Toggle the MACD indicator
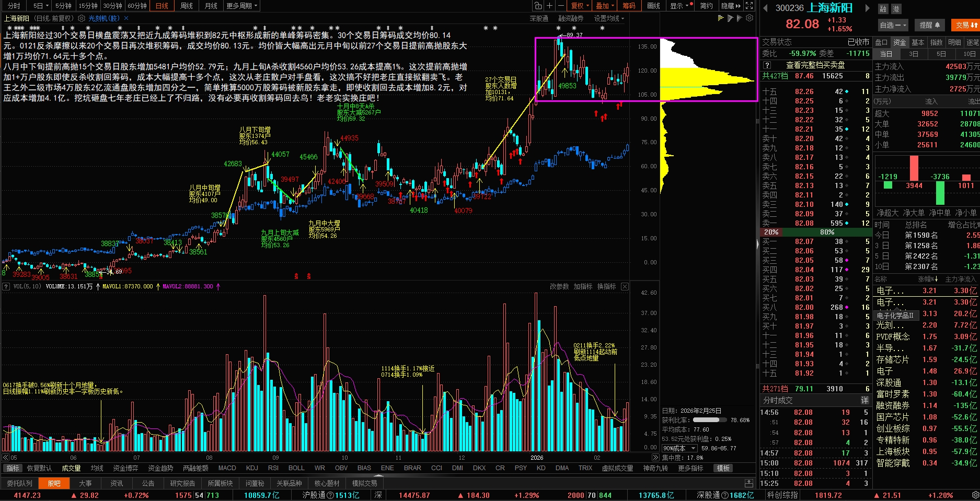The height and width of the screenshot is (501, 980). (x=227, y=468)
